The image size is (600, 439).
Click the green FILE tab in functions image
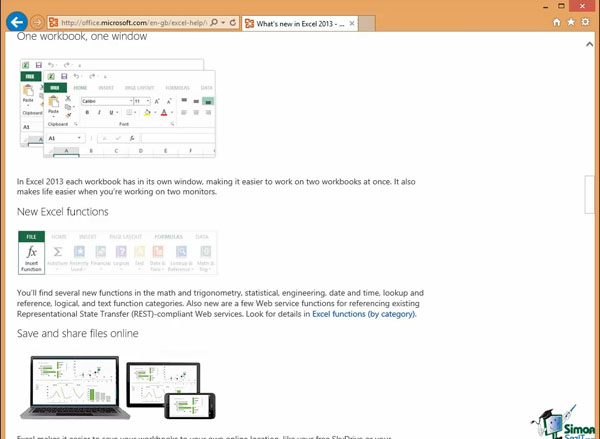[31, 237]
